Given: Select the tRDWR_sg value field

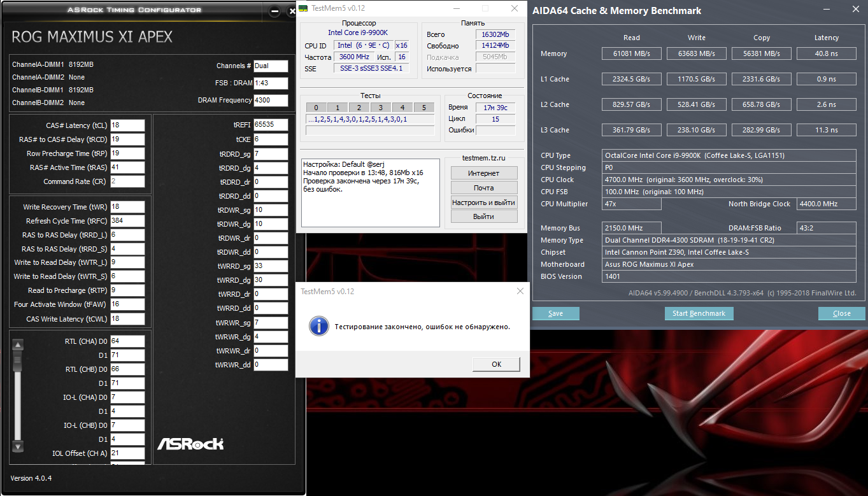Looking at the screenshot, I should click(271, 210).
